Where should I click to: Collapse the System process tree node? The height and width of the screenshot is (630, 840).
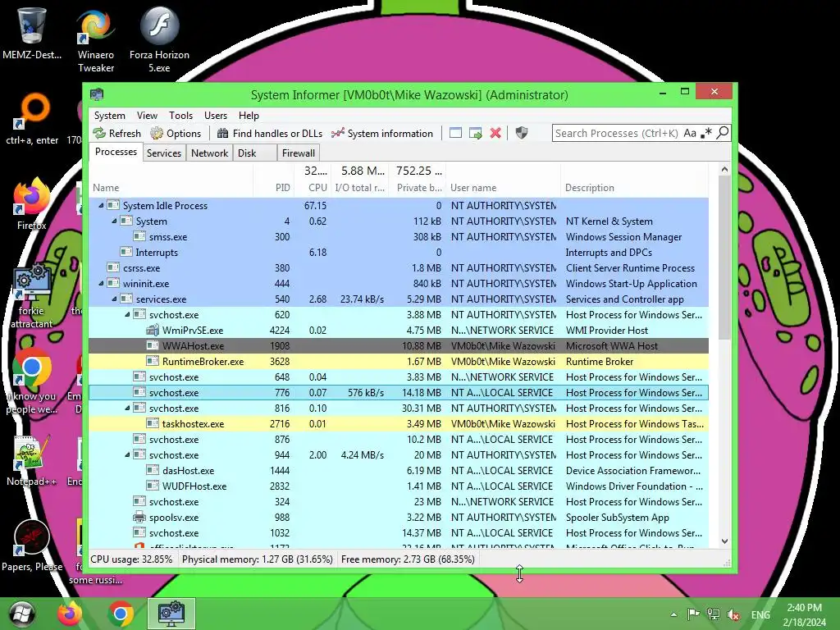tap(114, 221)
